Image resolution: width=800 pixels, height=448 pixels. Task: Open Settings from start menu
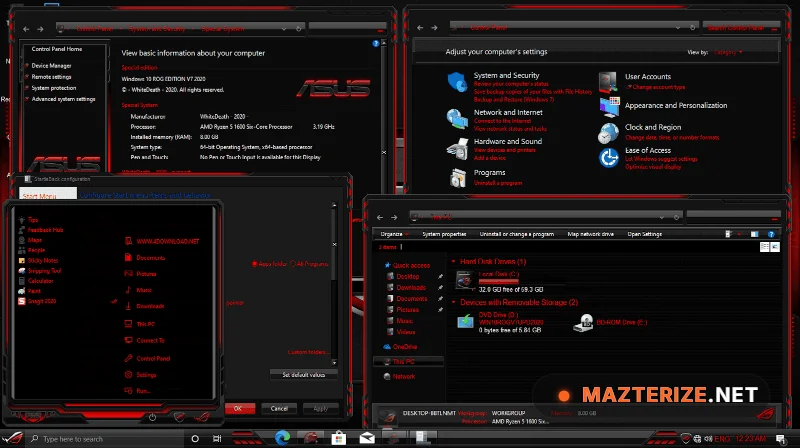pyautogui.click(x=140, y=375)
